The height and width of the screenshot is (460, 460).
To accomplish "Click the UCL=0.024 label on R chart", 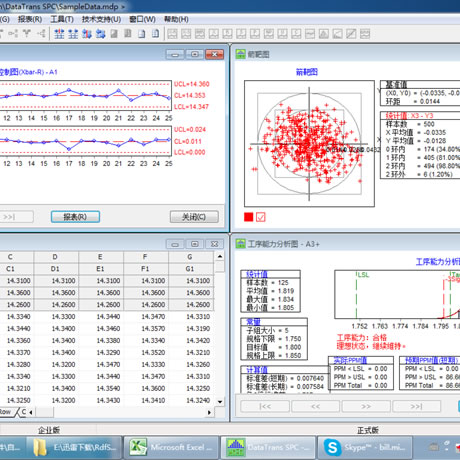I will click(190, 130).
